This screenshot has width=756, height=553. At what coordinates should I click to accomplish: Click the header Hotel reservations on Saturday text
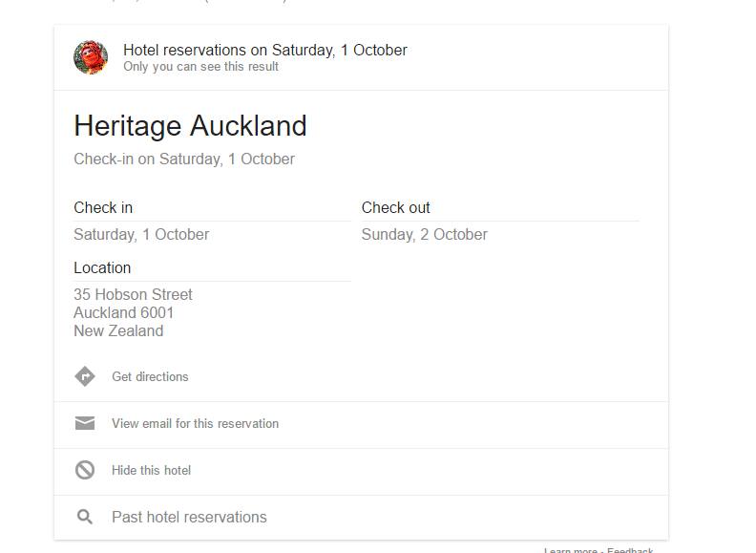click(264, 50)
